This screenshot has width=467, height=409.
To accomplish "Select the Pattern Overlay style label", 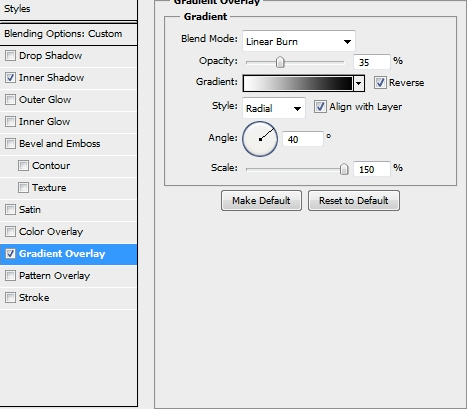I will pyautogui.click(x=54, y=276).
